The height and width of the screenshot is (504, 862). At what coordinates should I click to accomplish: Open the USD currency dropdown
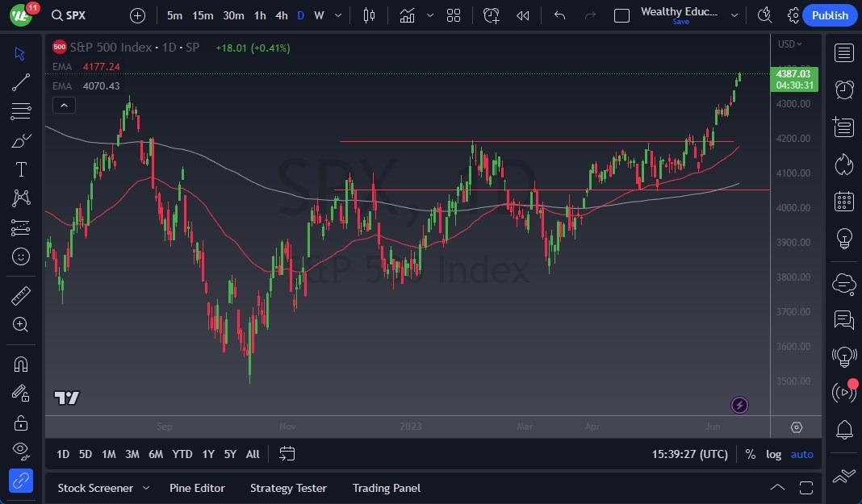point(789,44)
